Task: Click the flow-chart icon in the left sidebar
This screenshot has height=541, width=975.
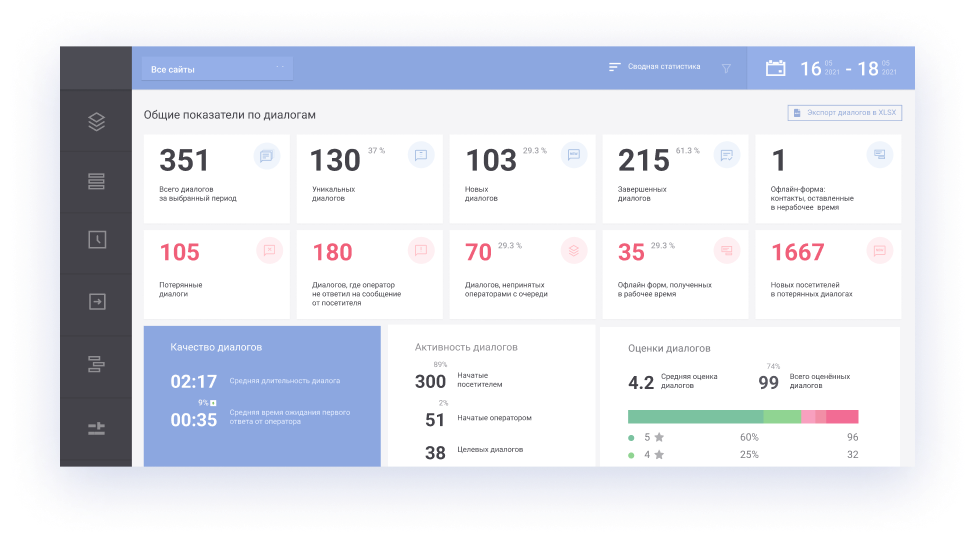Action: (96, 364)
